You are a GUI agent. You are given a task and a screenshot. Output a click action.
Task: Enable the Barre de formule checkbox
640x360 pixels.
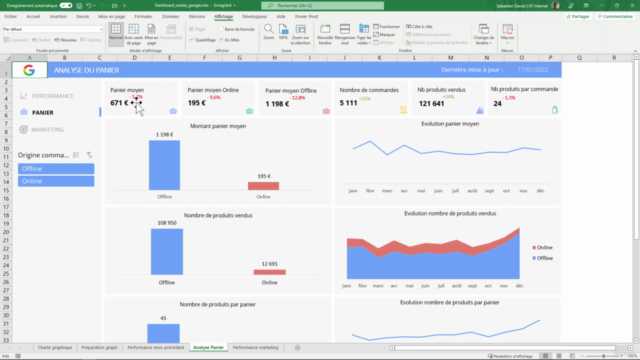221,29
